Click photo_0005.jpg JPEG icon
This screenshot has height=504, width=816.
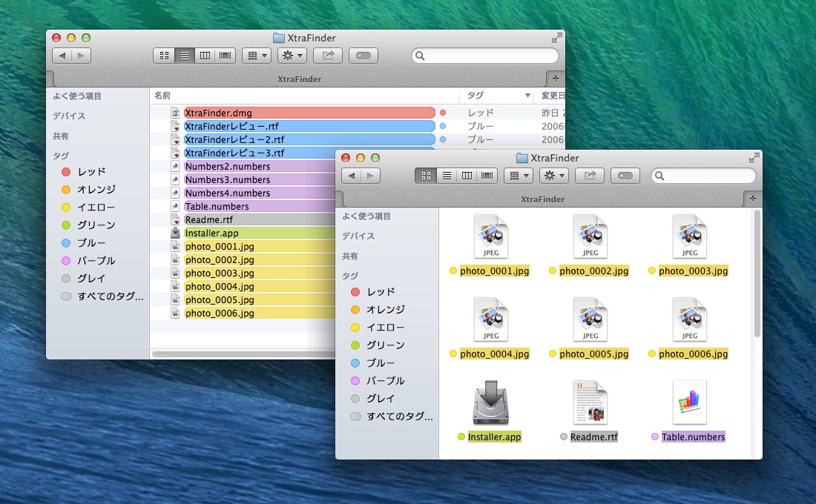point(590,319)
